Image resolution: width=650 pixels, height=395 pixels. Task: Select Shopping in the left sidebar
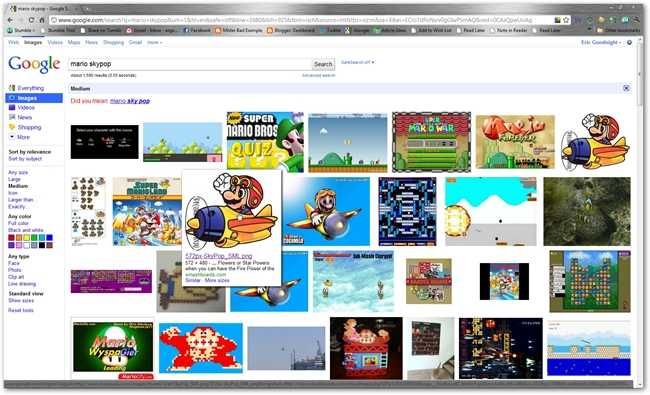(x=29, y=127)
